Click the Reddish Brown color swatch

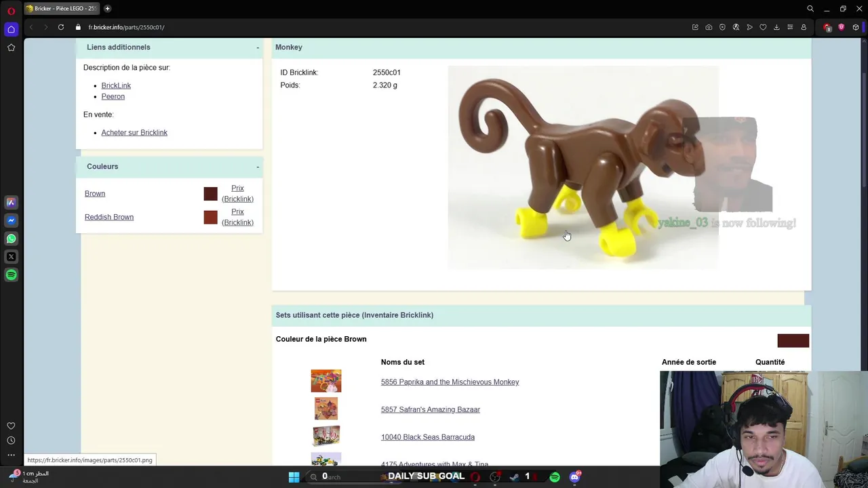[210, 218]
